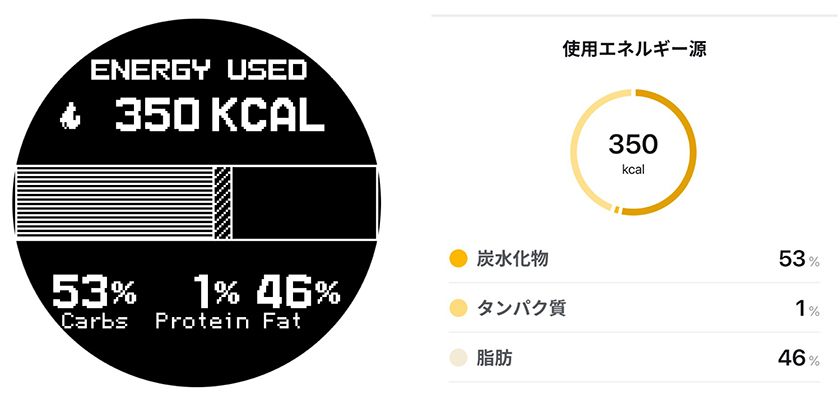Select the タンパク質 1% row

pyautogui.click(x=634, y=308)
